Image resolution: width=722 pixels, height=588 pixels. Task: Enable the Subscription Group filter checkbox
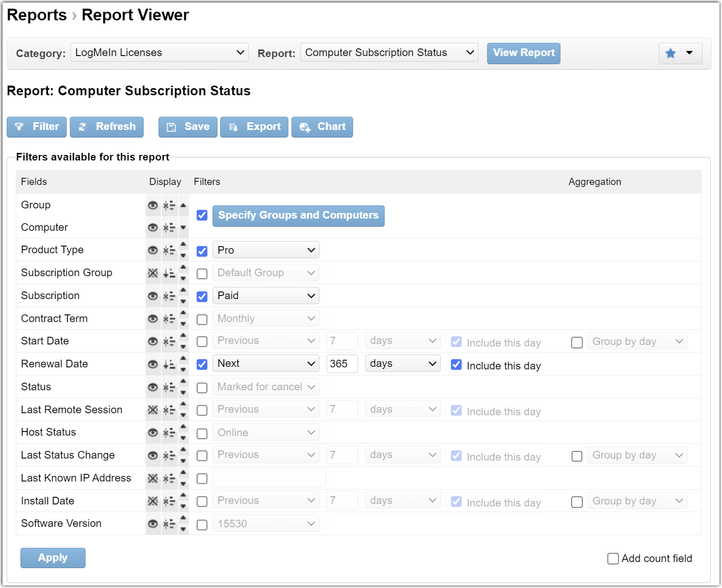202,274
